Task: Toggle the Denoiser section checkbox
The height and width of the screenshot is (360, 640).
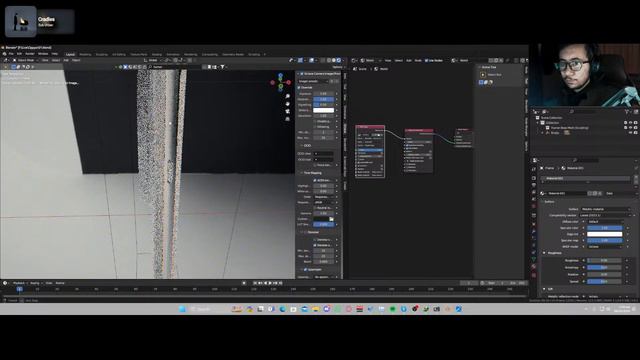Action: click(x=305, y=232)
